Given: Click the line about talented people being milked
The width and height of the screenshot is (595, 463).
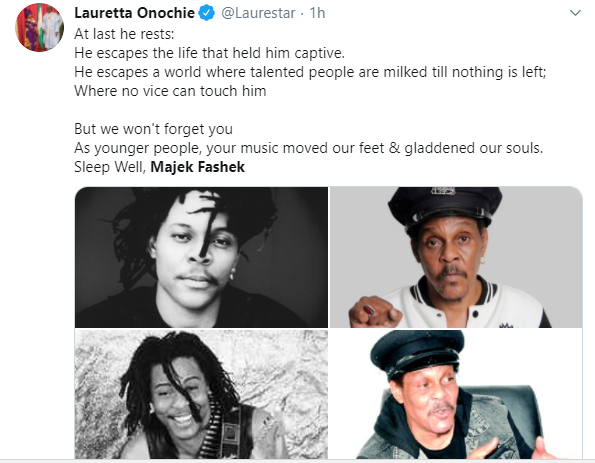Looking at the screenshot, I should pos(310,72).
